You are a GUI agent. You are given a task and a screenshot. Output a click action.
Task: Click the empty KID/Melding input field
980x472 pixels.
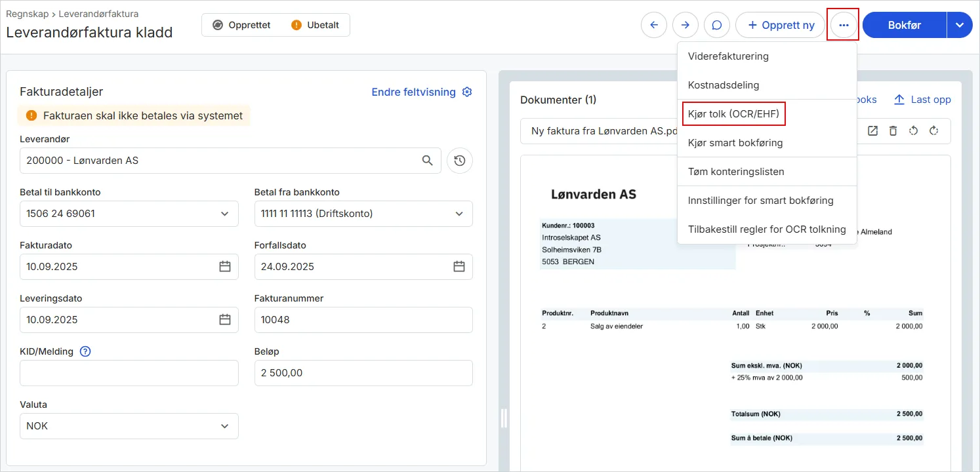coord(129,373)
